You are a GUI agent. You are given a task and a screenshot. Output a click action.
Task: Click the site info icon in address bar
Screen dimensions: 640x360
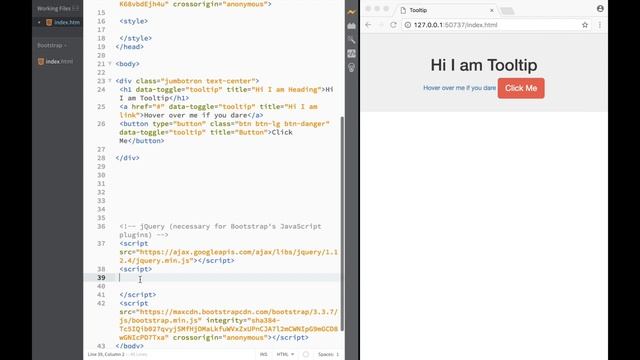point(407,25)
